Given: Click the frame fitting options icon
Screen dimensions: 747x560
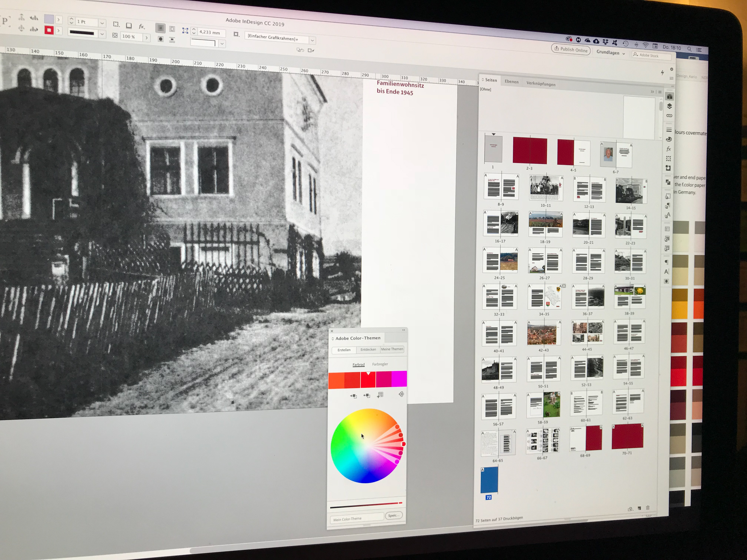Looking at the screenshot, I should 236,34.
